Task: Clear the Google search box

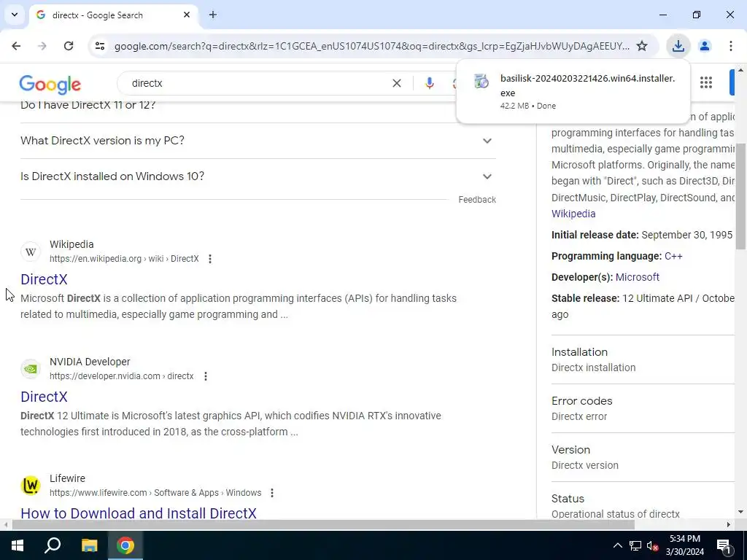Action: coord(396,83)
